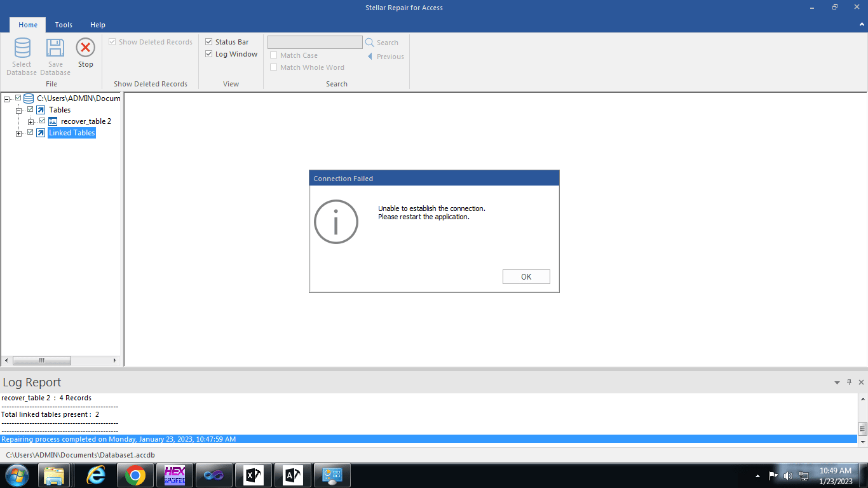The height and width of the screenshot is (488, 868).
Task: Open Google Chrome from the taskbar
Action: pyautogui.click(x=134, y=475)
